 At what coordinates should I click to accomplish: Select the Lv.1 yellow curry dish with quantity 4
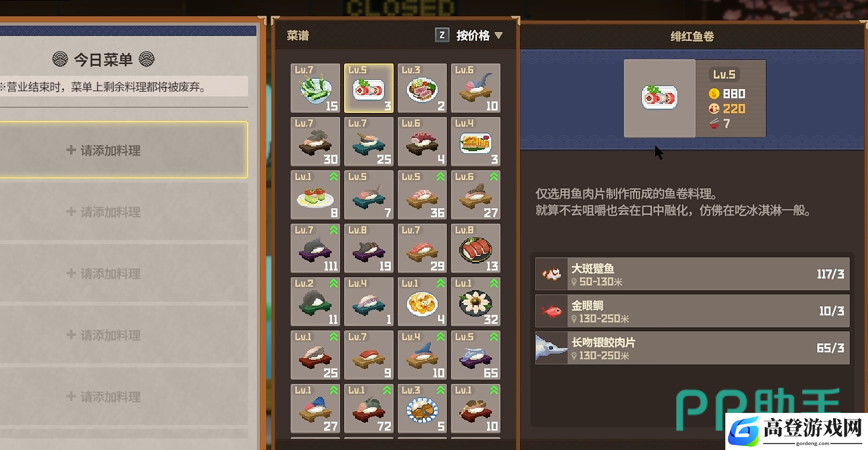coord(422,302)
